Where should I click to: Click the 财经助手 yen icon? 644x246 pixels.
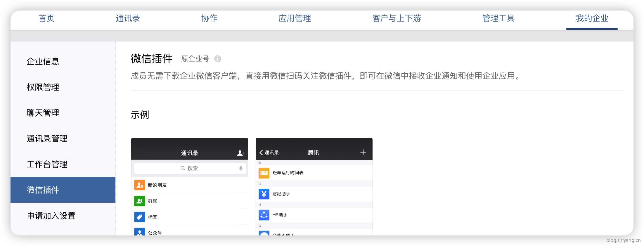point(264,194)
